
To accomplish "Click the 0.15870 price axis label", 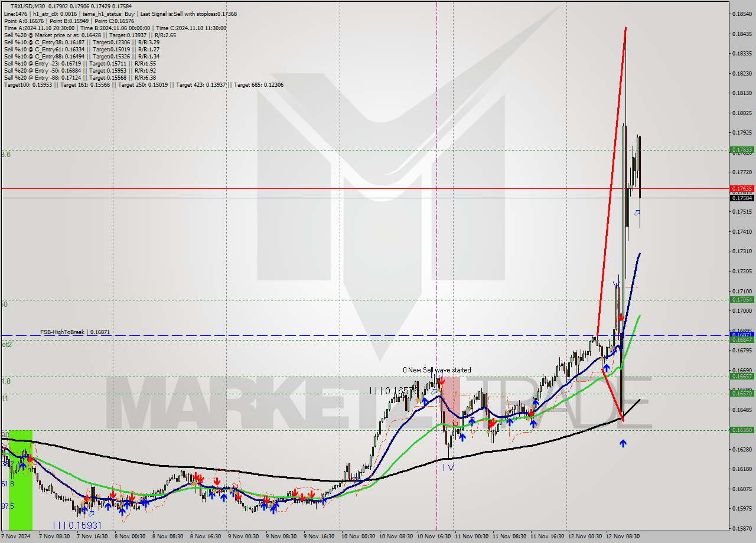I will tap(742, 528).
